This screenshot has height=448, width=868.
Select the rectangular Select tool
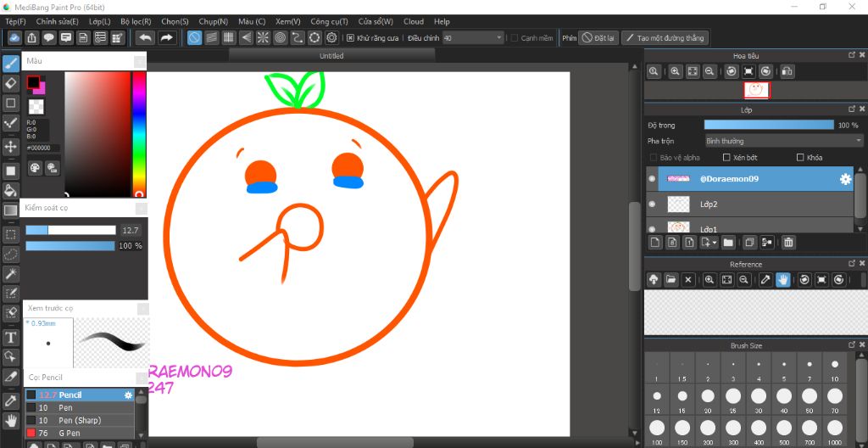(x=10, y=234)
